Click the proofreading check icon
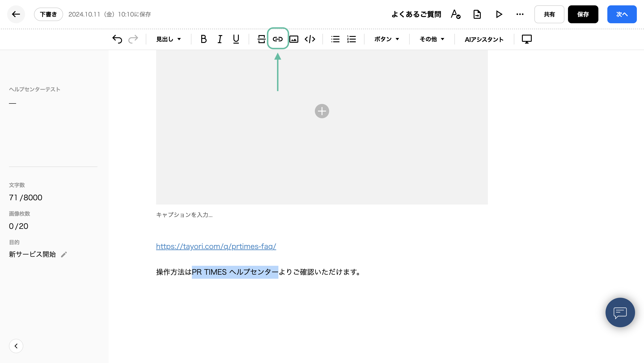 tap(455, 14)
